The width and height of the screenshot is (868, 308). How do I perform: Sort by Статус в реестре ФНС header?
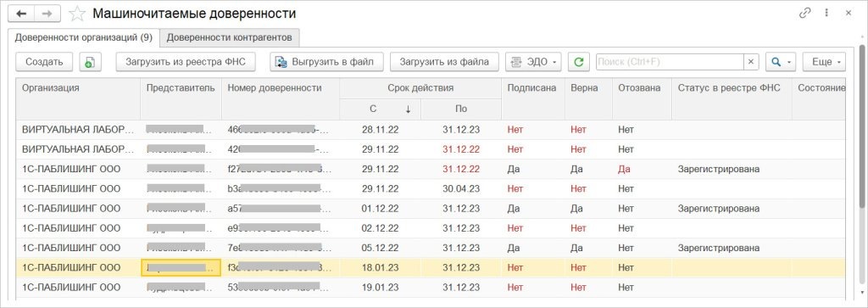click(x=732, y=98)
